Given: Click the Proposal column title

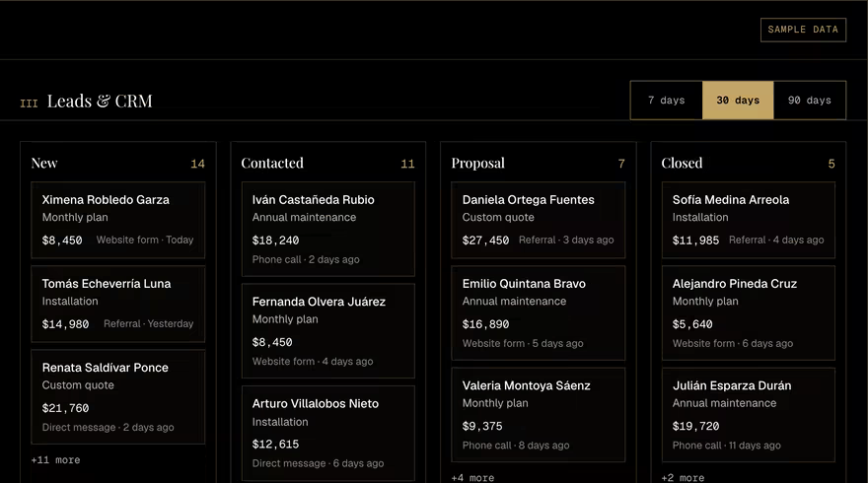Looking at the screenshot, I should (477, 164).
